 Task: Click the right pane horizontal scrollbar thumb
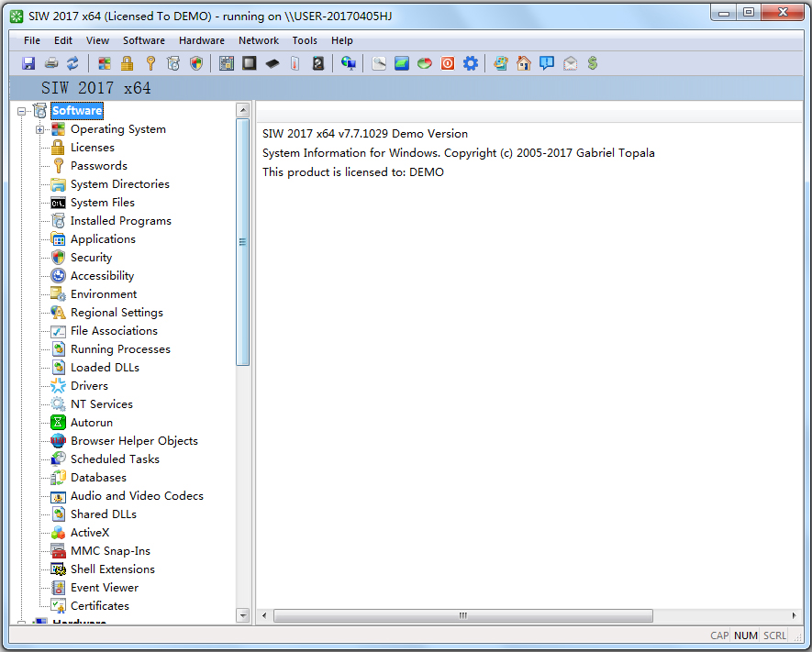coord(463,615)
